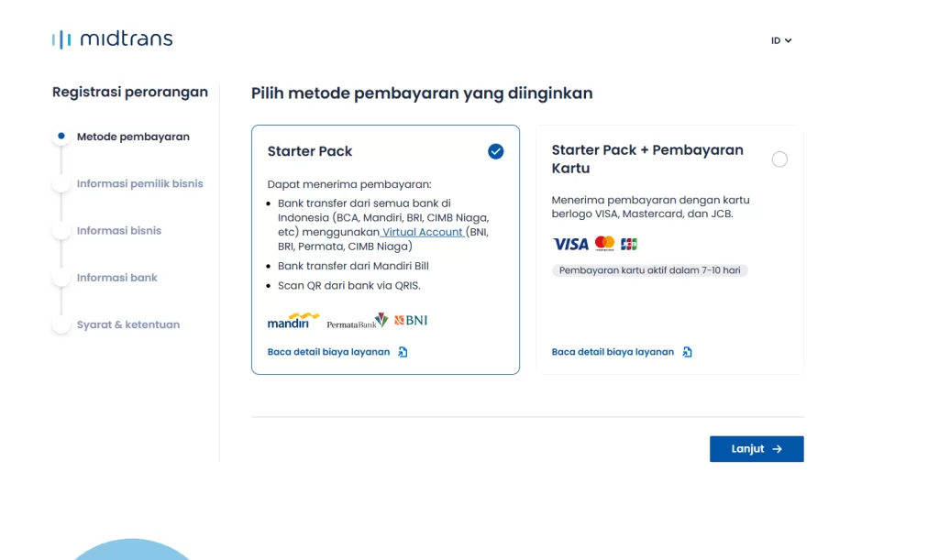Select Starter Pack + Pembayaran Kartu radio
This screenshot has height=560, width=939.
(779, 159)
